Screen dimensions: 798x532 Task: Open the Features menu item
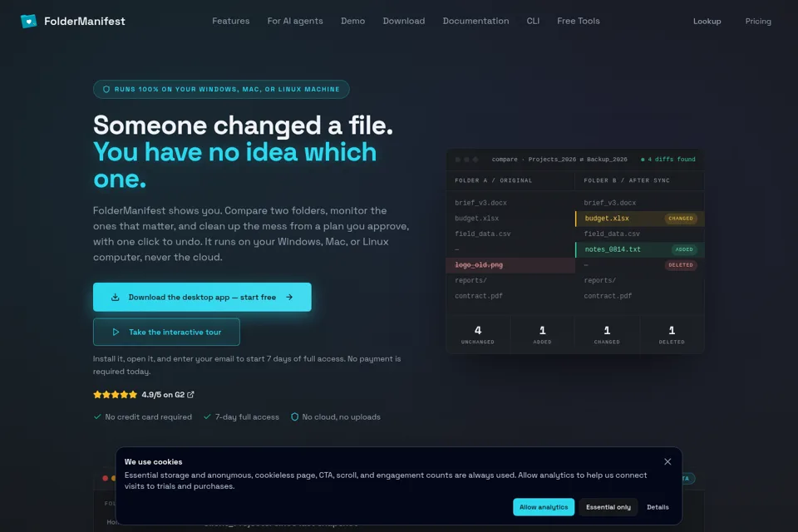coord(230,21)
